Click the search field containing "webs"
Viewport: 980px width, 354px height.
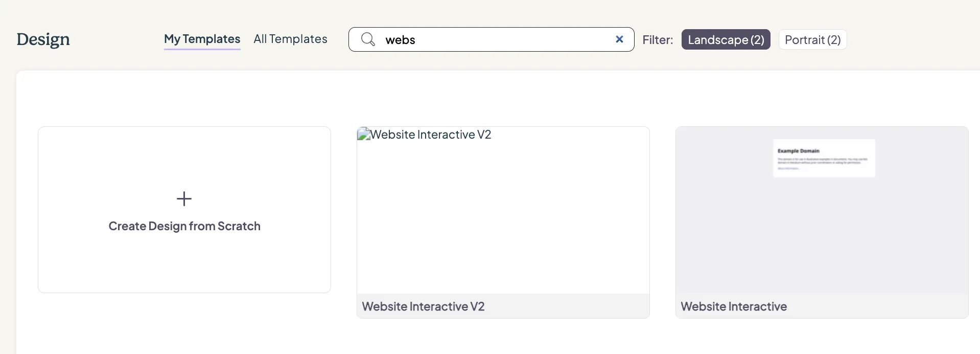[x=492, y=39]
